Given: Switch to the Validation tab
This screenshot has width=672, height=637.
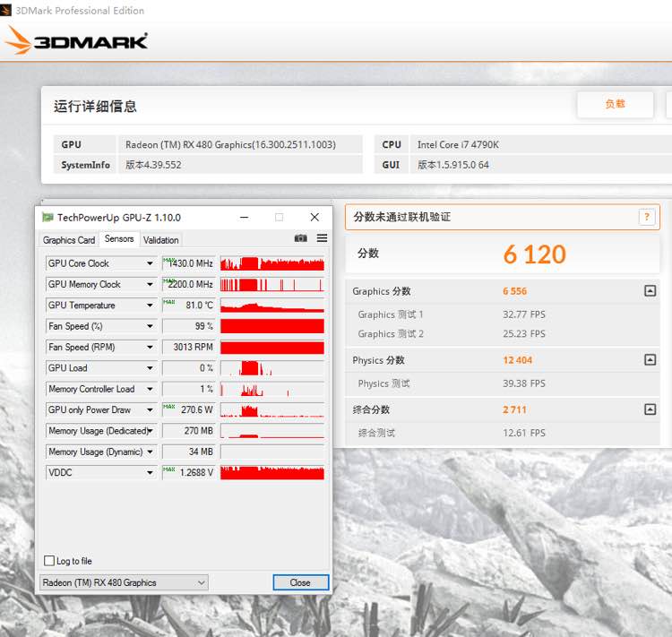Looking at the screenshot, I should coord(160,240).
